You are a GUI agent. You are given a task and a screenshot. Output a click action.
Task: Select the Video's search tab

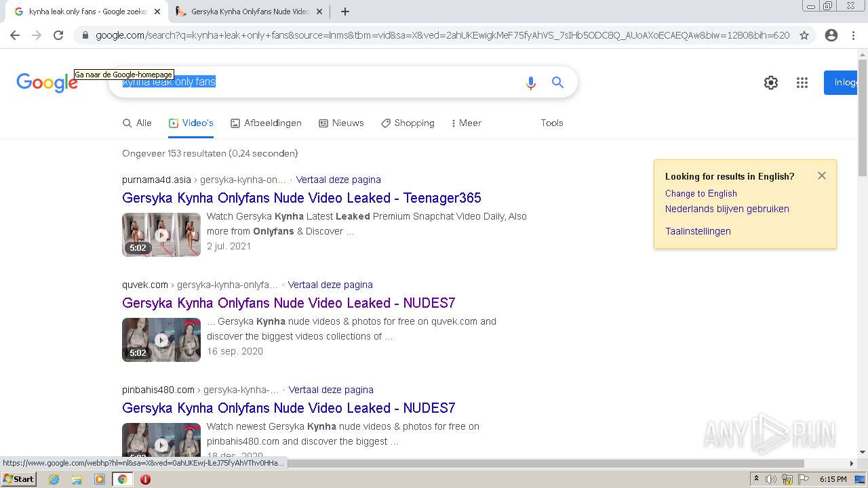coord(191,123)
